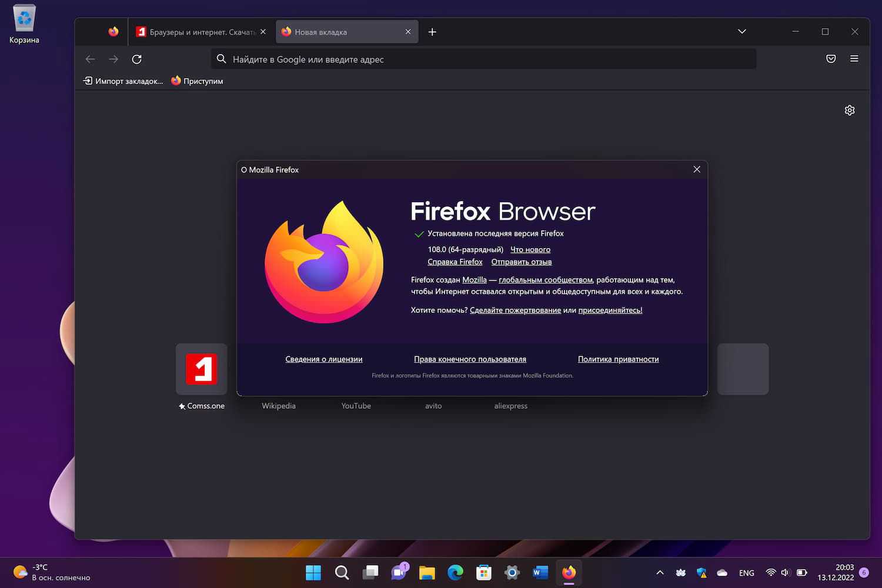Go back one page in Firefox
The height and width of the screenshot is (588, 882).
90,59
